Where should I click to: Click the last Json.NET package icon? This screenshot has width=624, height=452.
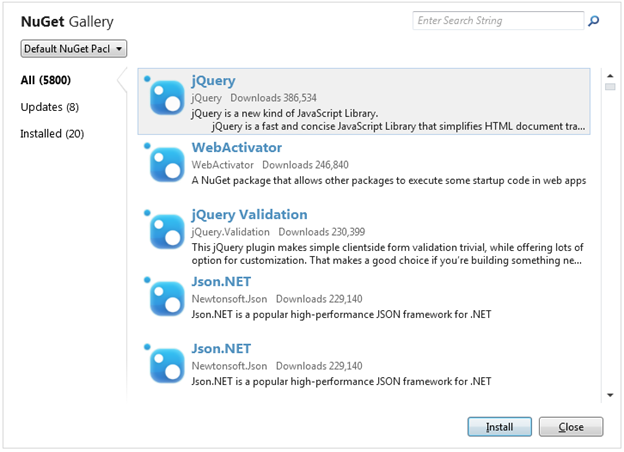tap(166, 366)
